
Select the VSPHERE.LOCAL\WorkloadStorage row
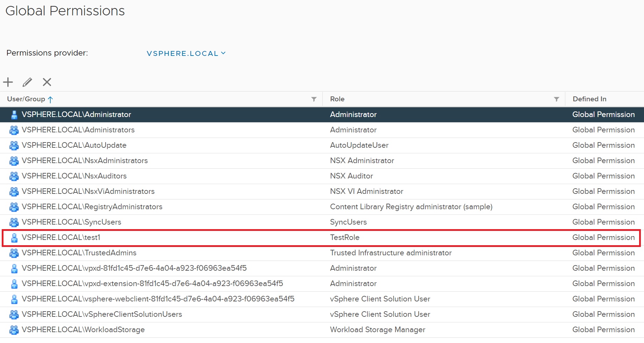click(x=83, y=330)
